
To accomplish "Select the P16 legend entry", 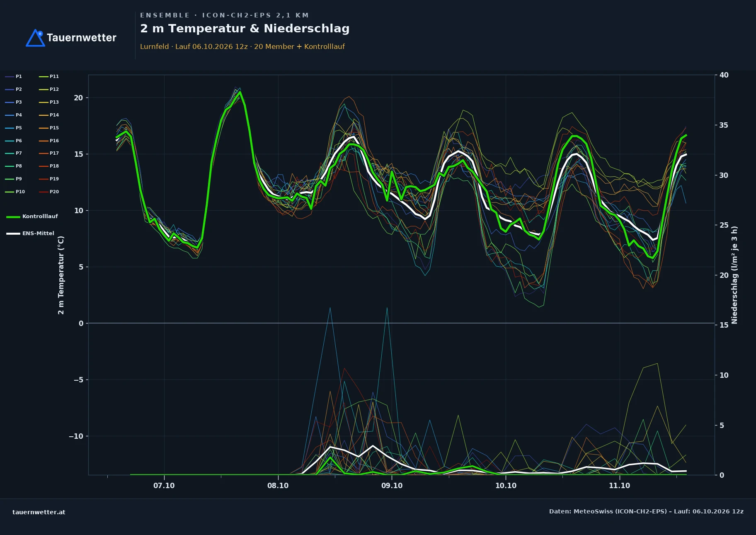I will 49,141.
